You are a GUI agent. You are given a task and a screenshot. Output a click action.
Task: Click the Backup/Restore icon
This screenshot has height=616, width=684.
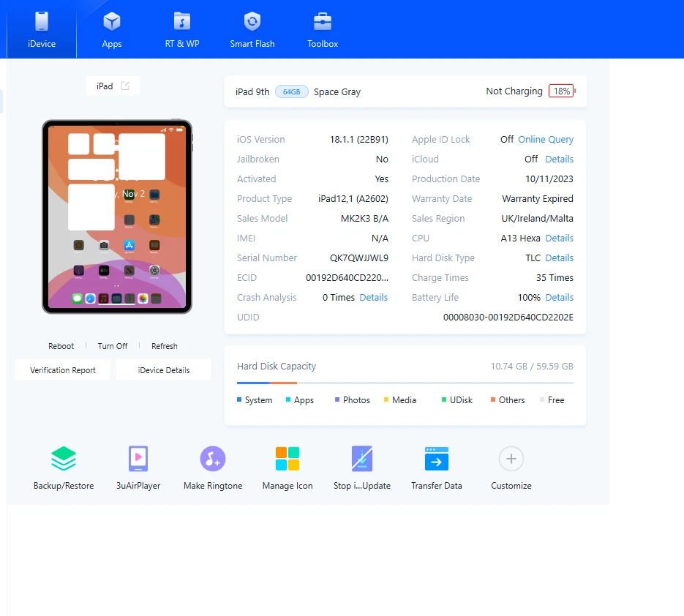coord(64,459)
